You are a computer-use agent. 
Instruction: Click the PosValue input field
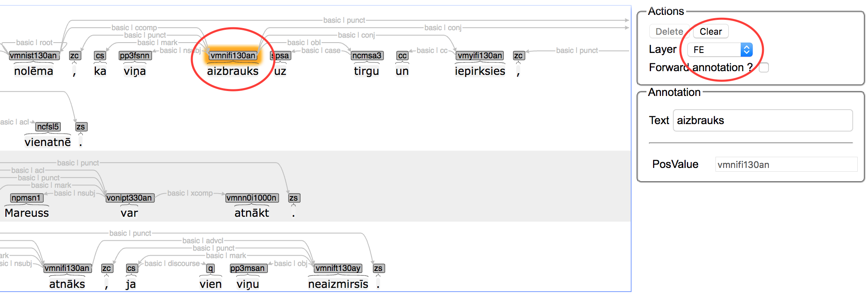[x=786, y=164]
